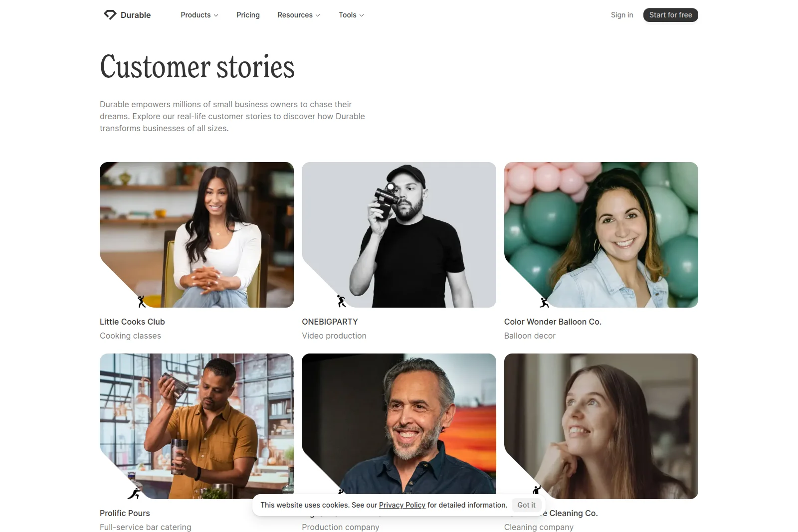Viewport: 798px width, 532px height.
Task: Dismiss cookies with the Got it button
Action: 526,505
